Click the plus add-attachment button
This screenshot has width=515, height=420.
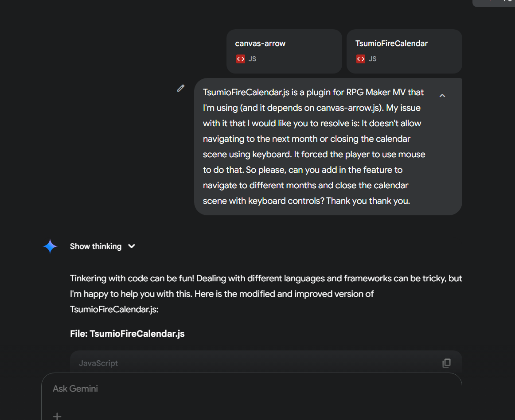click(x=57, y=416)
